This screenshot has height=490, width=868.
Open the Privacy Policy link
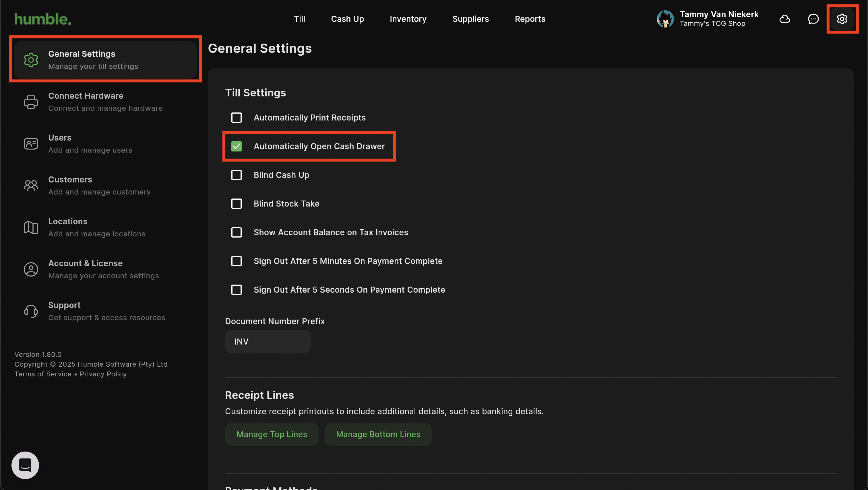coord(103,374)
